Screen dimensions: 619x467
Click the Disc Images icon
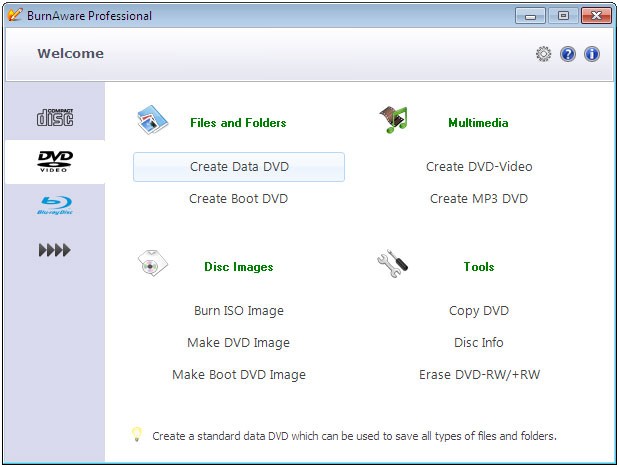(x=152, y=263)
